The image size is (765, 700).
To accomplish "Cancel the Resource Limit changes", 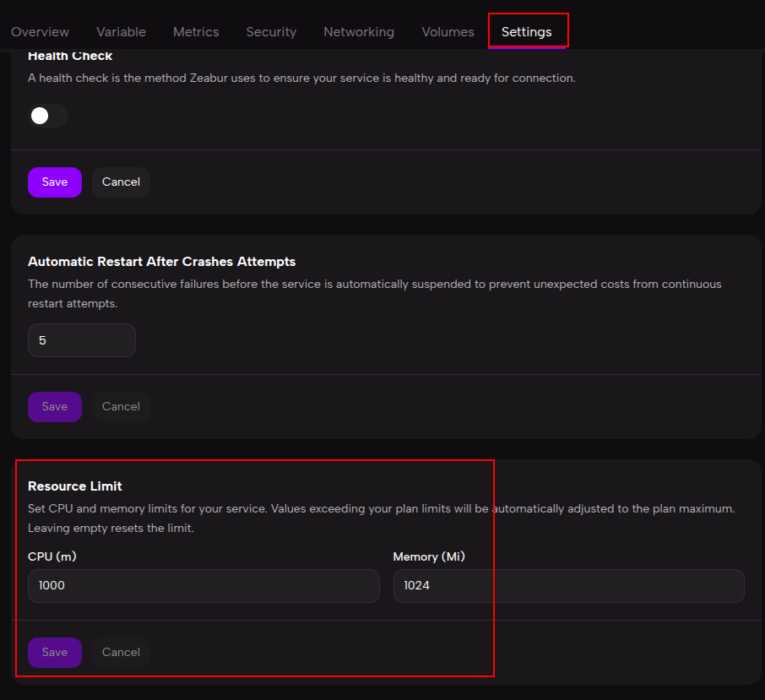I will (121, 653).
